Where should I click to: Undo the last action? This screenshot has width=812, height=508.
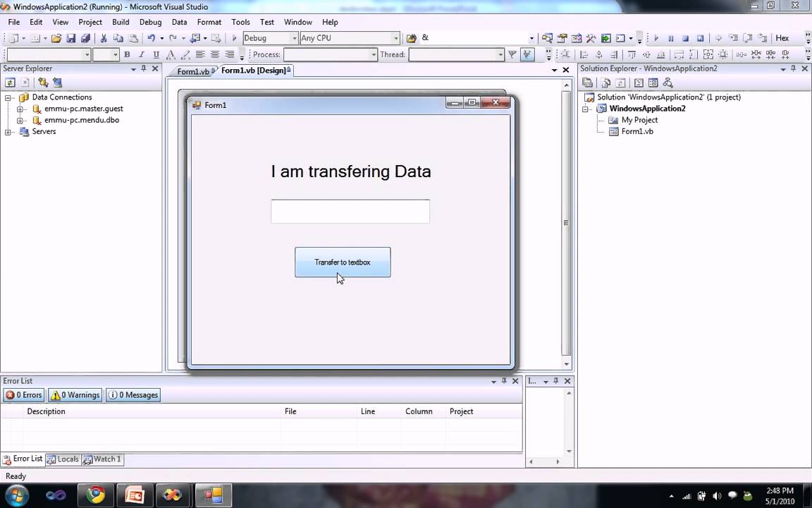coord(152,38)
